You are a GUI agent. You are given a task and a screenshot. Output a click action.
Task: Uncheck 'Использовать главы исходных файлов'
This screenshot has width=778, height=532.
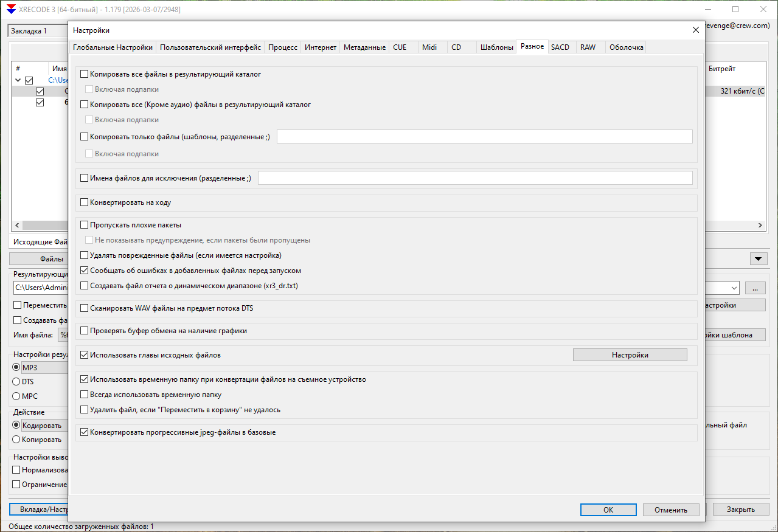(85, 354)
